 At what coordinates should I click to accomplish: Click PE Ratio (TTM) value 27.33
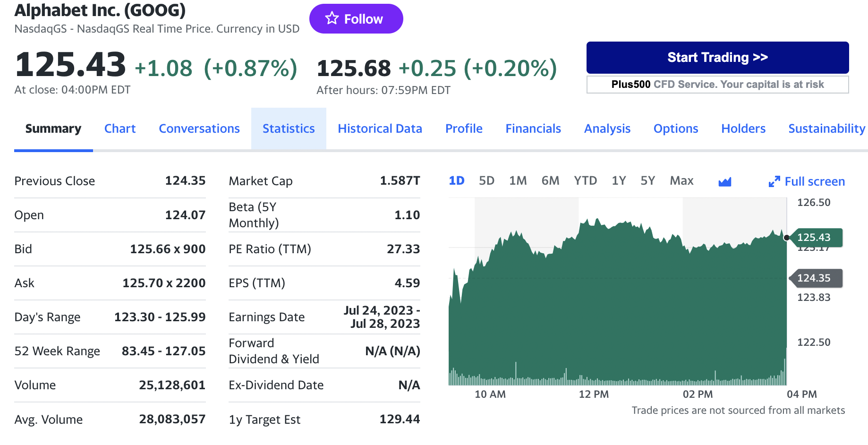pyautogui.click(x=403, y=249)
